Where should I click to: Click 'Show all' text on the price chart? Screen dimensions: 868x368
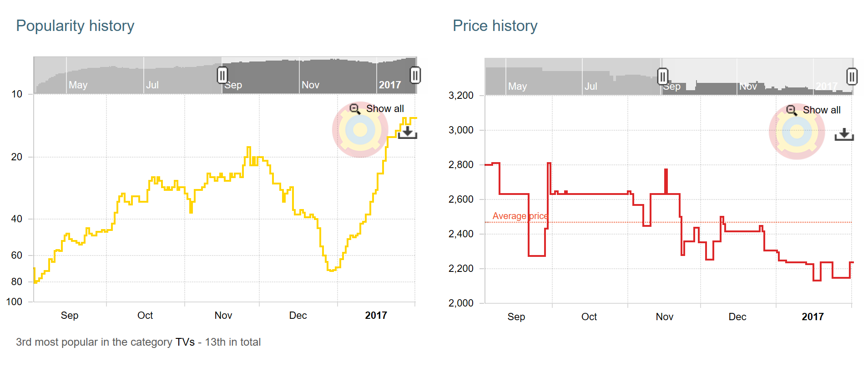click(822, 110)
